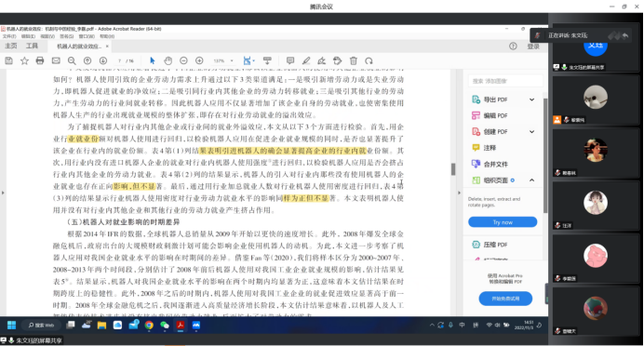The image size is (644, 346).
Task: Click the magnifier search icon in toolbar
Action: 72,60
